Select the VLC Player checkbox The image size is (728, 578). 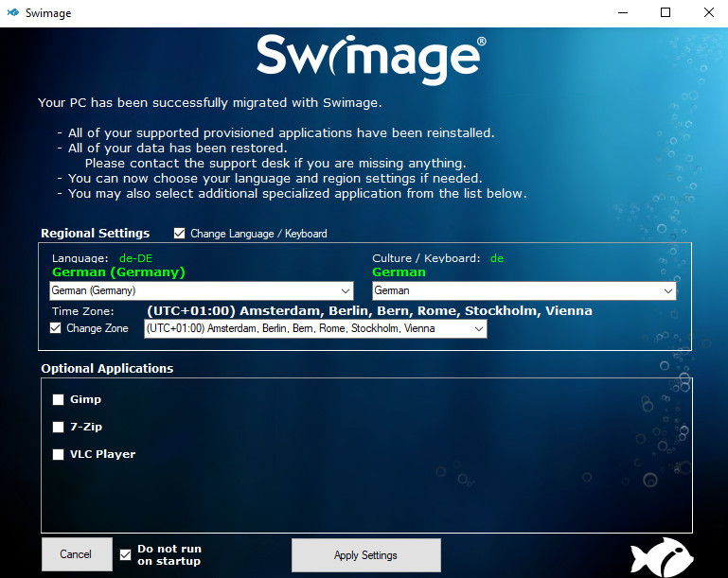tap(58, 454)
